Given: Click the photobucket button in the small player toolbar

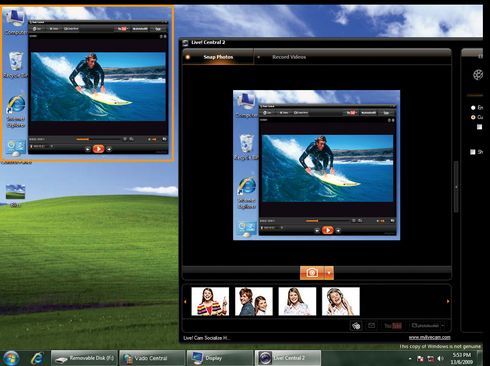Looking at the screenshot, I should [x=140, y=29].
